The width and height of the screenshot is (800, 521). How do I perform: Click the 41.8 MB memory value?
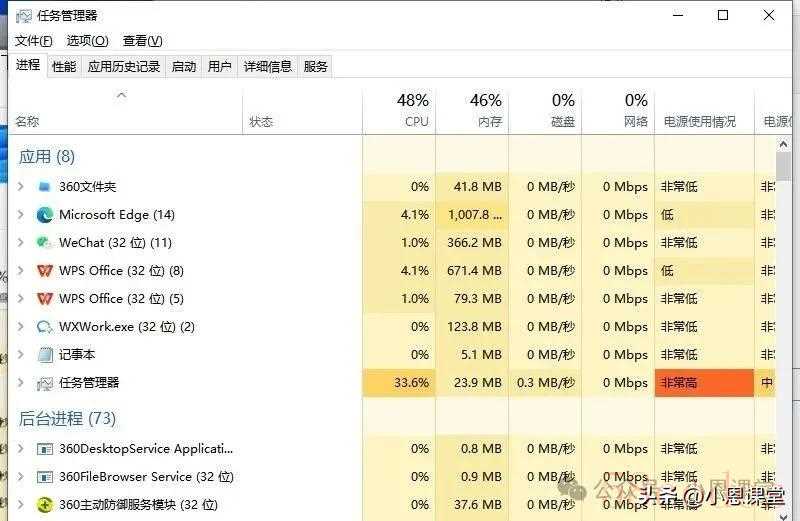478,187
